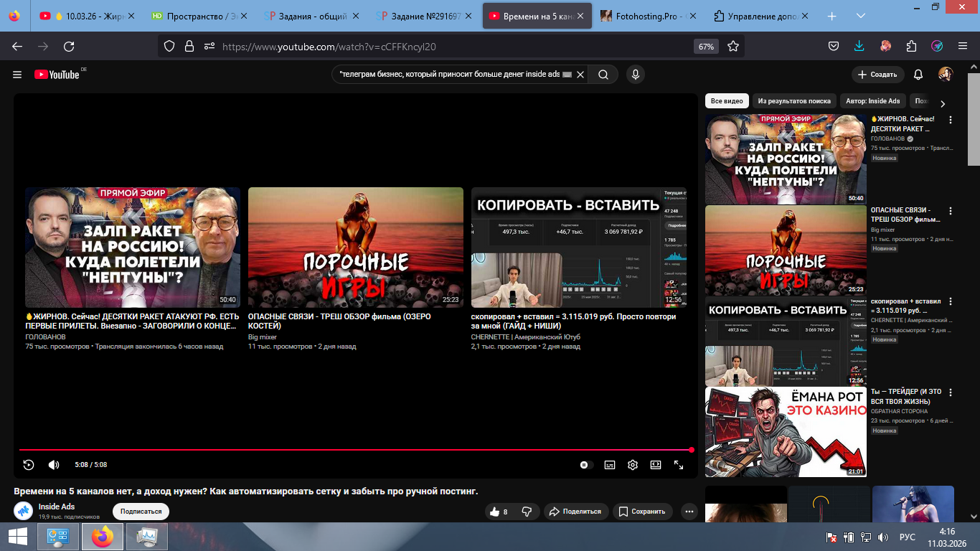Viewport: 980px width, 551px height.
Task: Click the thumbs-up like button
Action: (495, 512)
